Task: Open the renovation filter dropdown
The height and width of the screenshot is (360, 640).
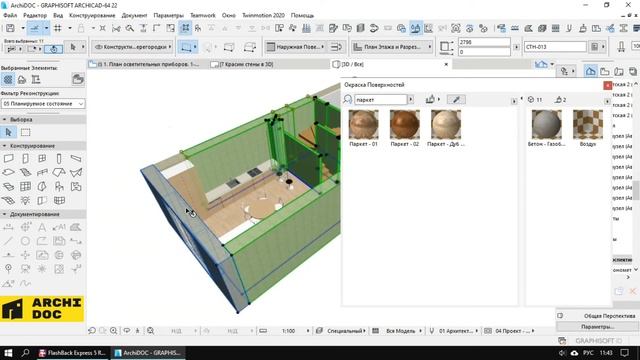Action: click(43, 104)
